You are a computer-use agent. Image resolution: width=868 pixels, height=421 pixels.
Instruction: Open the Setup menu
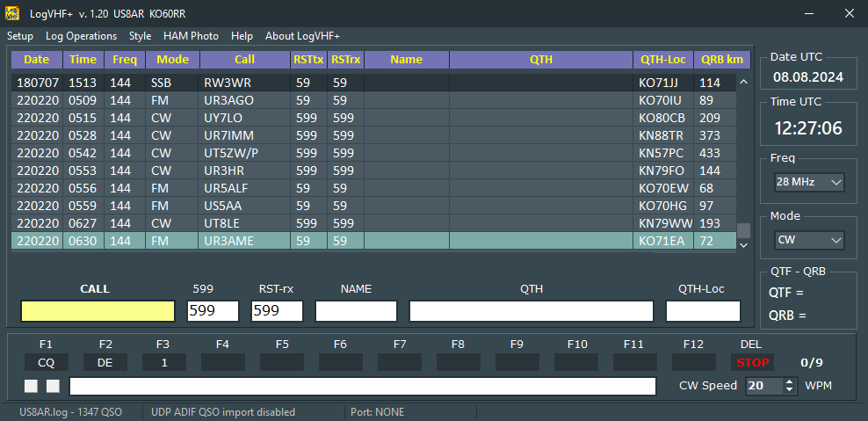(x=20, y=36)
